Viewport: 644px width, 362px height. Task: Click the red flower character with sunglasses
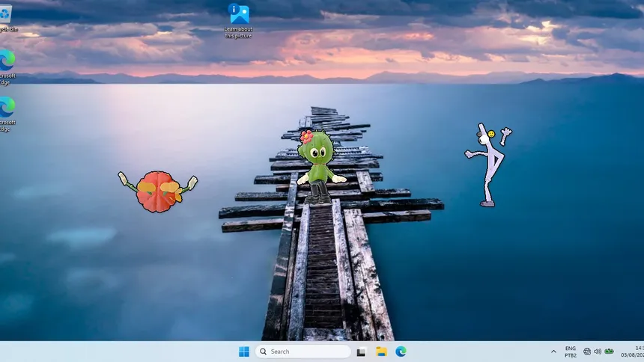pos(158,191)
